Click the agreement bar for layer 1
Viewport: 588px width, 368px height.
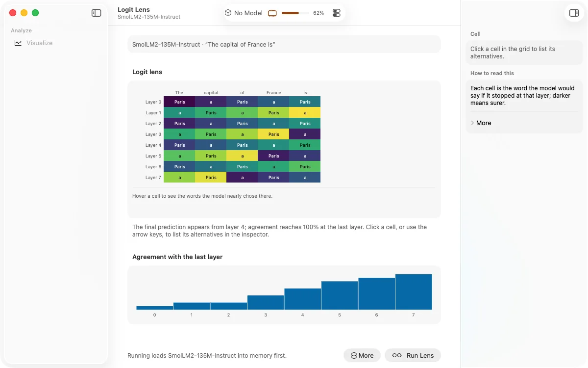[x=192, y=306]
